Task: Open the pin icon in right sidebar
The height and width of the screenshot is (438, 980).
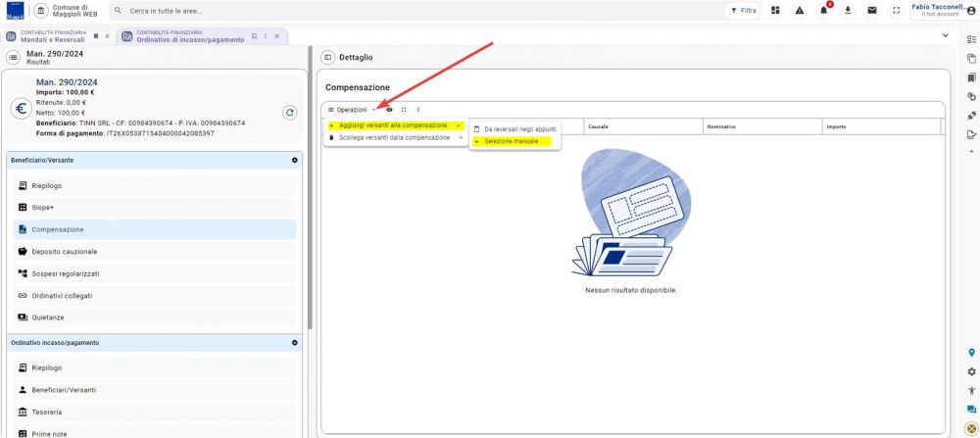Action: pyautogui.click(x=971, y=116)
